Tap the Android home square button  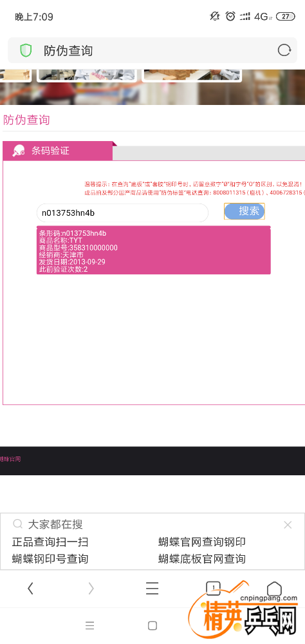point(152,625)
